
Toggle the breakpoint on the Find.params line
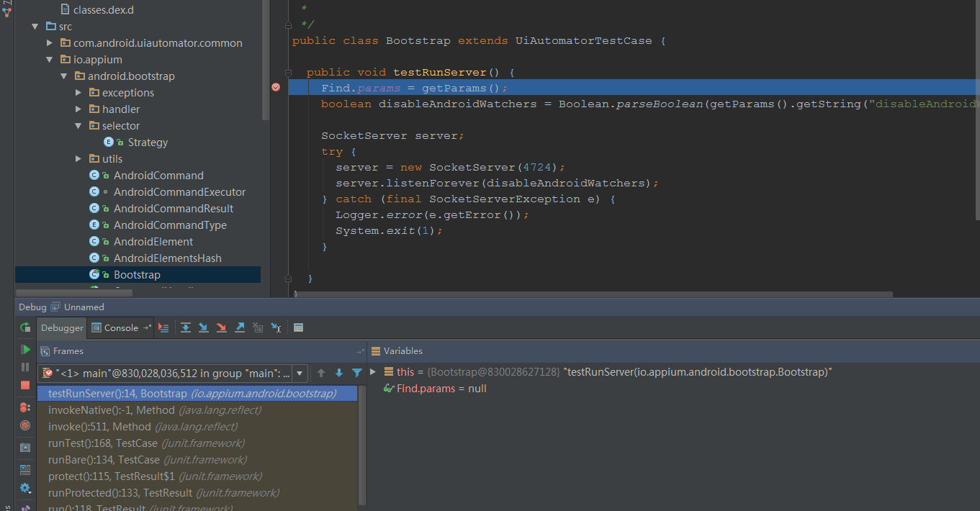coord(275,87)
